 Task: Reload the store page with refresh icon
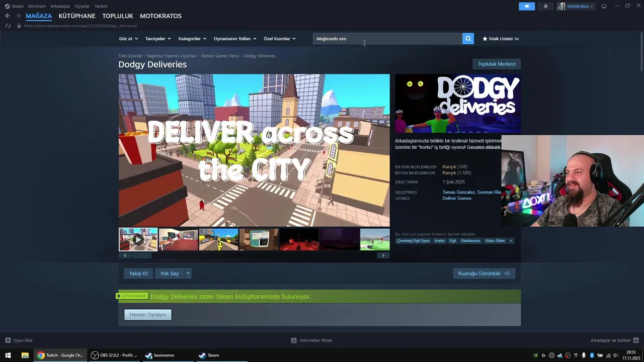coord(8,26)
